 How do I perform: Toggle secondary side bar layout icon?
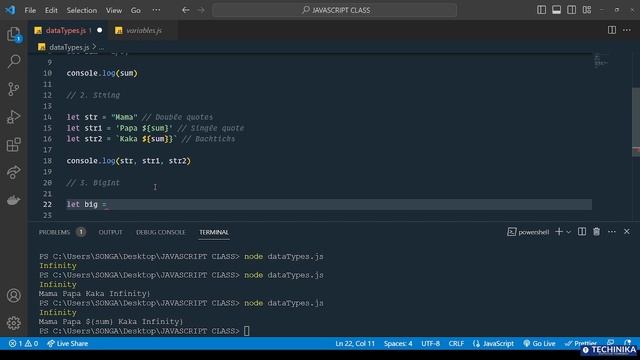point(571,10)
